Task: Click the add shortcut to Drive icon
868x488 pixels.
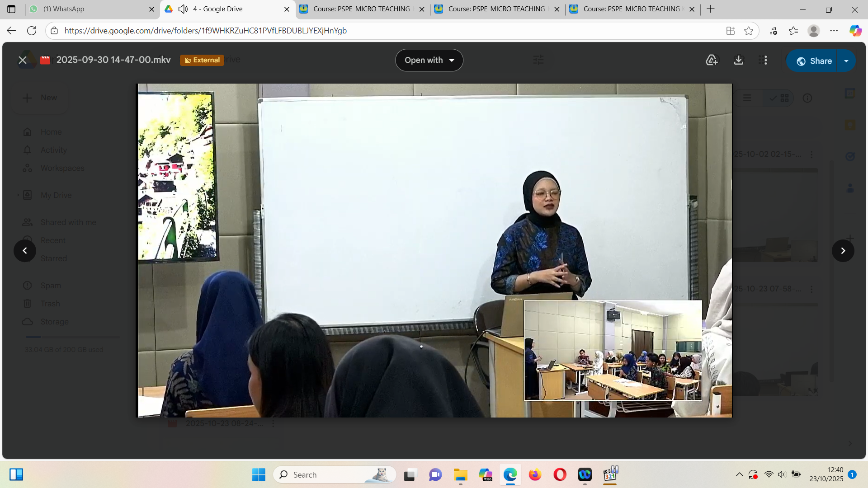Action: pos(712,60)
